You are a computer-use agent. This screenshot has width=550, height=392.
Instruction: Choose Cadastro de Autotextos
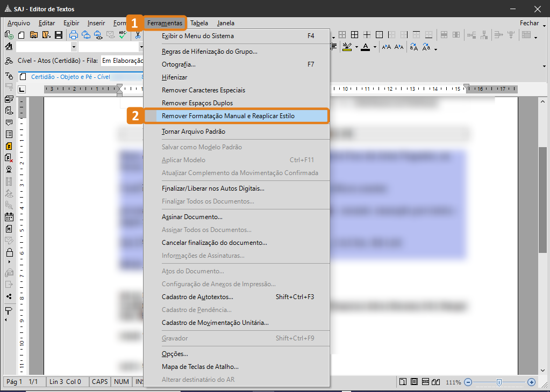(237, 297)
